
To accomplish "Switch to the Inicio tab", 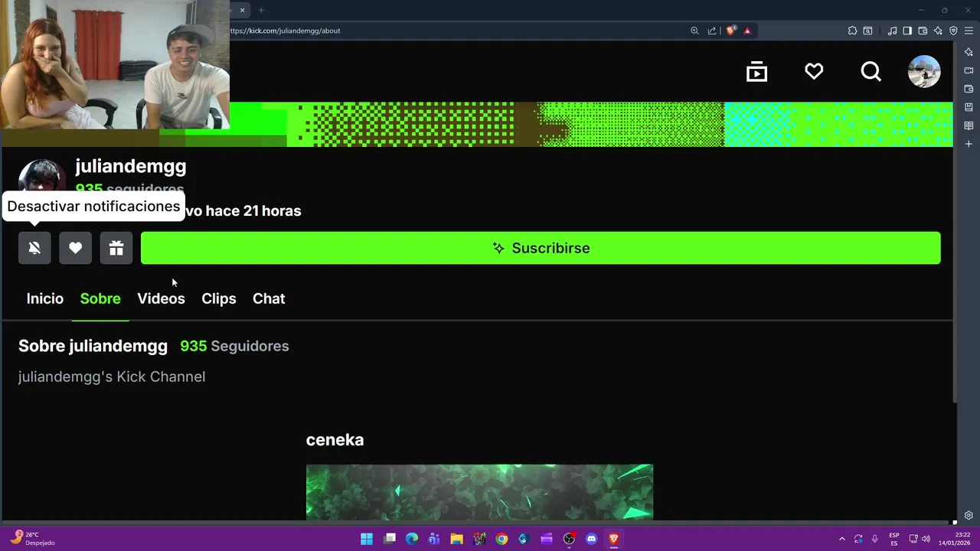I will pos(45,298).
